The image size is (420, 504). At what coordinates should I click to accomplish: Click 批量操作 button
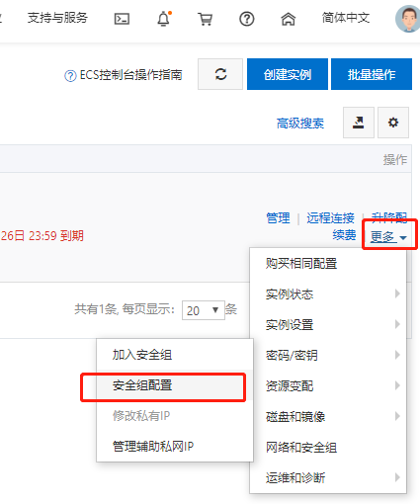click(x=372, y=74)
